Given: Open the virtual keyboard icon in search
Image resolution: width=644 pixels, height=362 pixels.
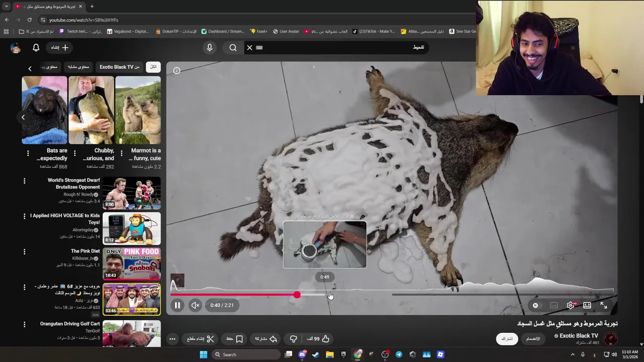Looking at the screenshot, I should (260, 47).
